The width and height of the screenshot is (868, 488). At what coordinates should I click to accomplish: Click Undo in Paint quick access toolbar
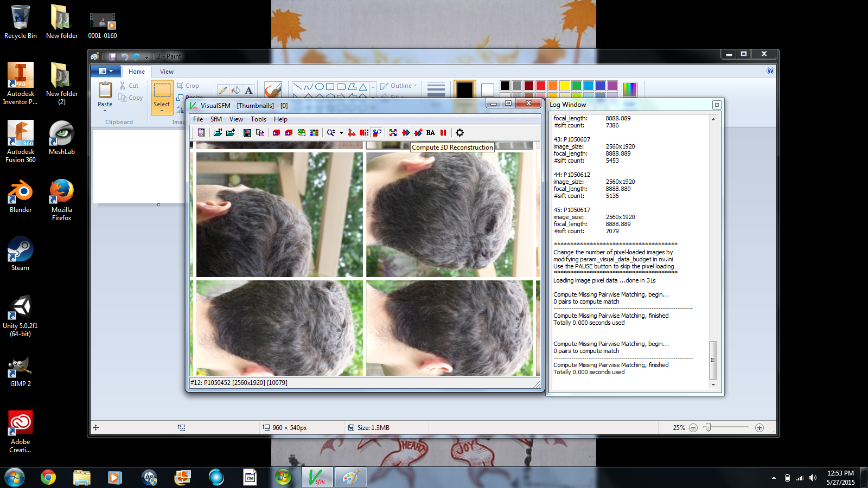[125, 56]
